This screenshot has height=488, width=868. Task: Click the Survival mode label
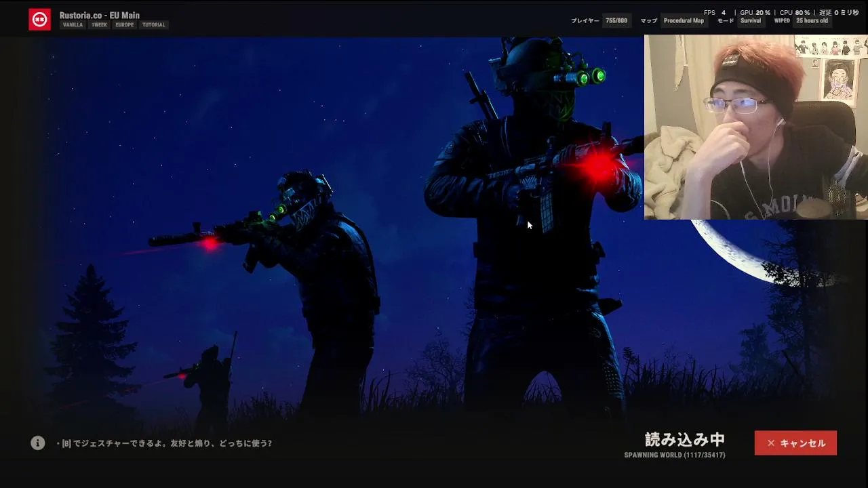tap(751, 21)
